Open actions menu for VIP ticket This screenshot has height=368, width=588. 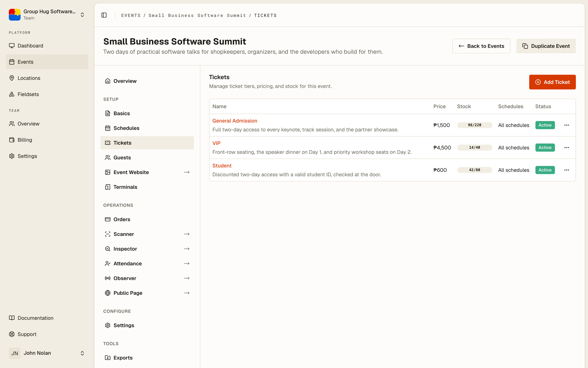coord(567,148)
